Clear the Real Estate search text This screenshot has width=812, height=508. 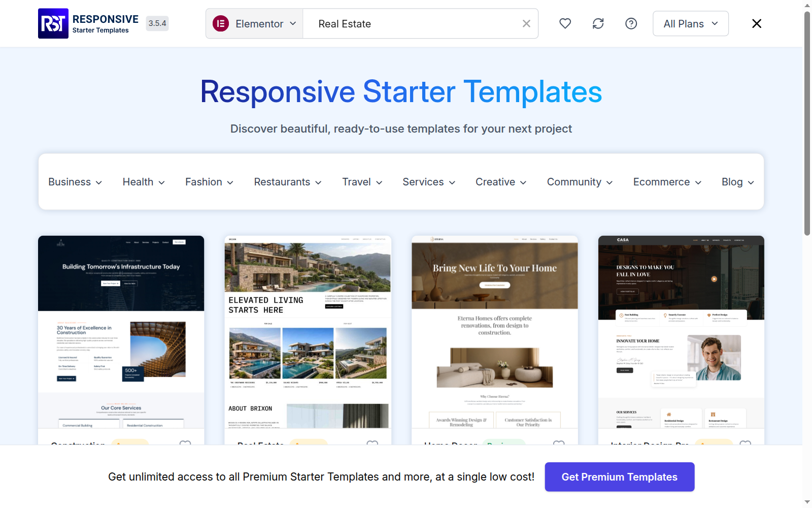(x=526, y=23)
